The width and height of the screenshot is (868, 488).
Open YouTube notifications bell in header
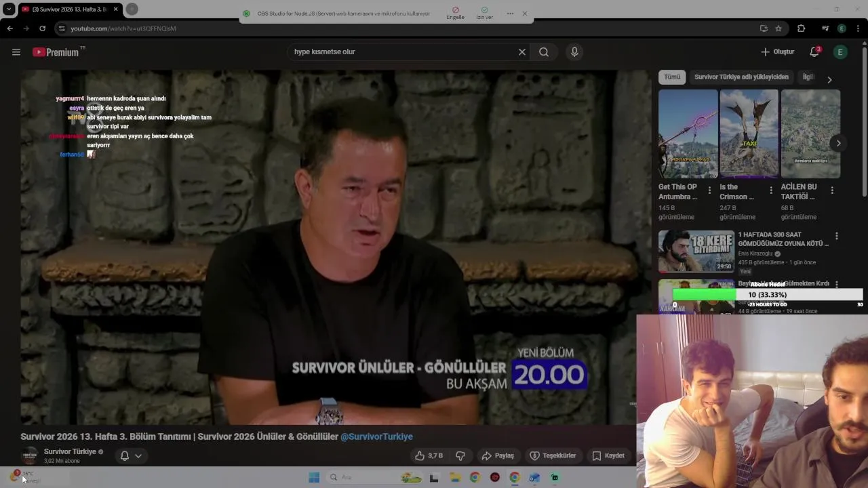(x=814, y=52)
